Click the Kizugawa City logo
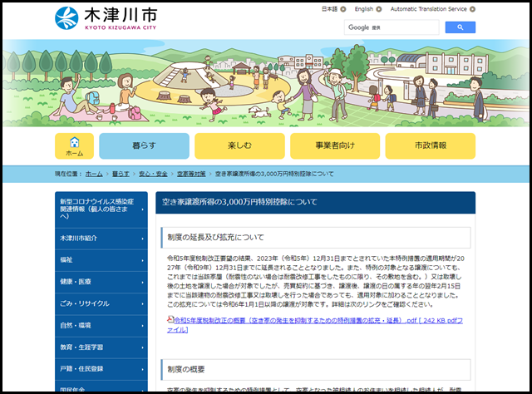 click(106, 18)
